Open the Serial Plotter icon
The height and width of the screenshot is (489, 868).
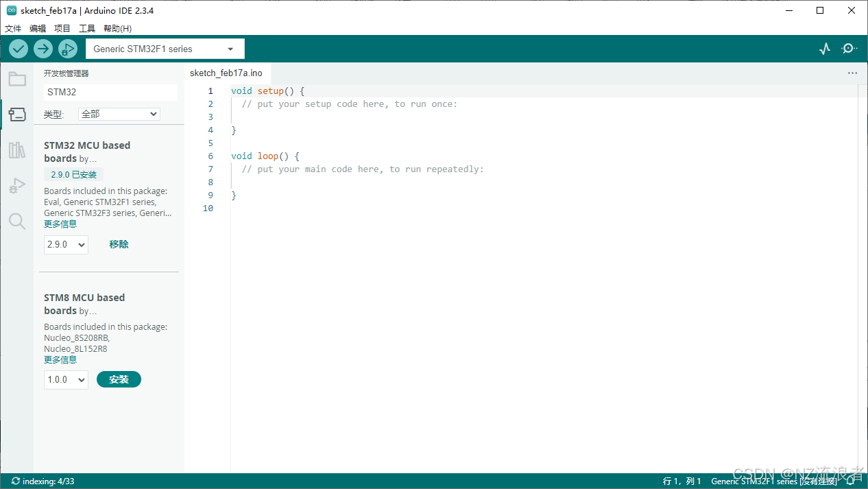[x=825, y=49]
